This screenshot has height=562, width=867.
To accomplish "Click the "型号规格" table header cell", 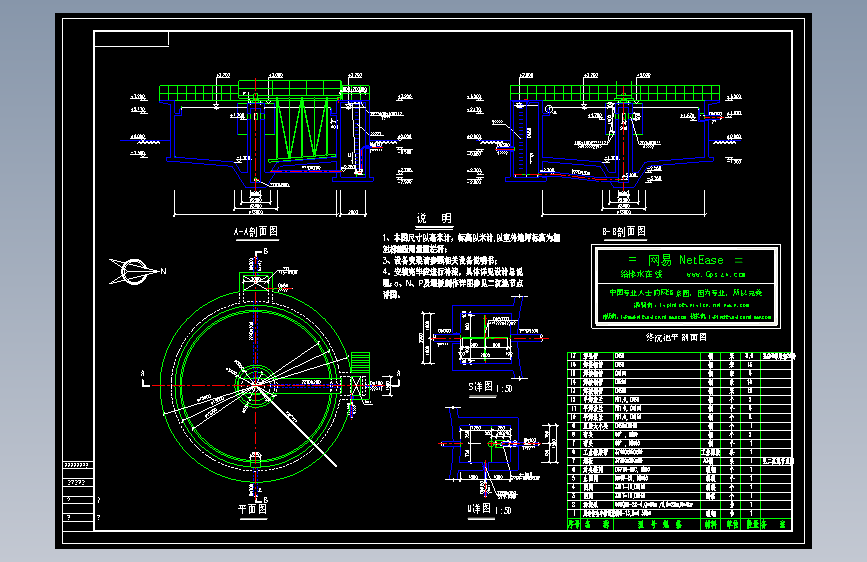I will point(659,524).
